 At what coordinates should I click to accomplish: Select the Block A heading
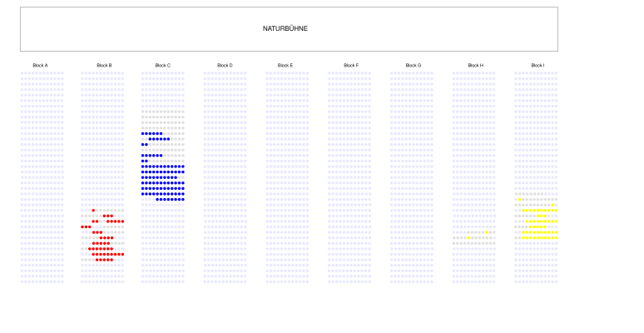click(x=41, y=65)
